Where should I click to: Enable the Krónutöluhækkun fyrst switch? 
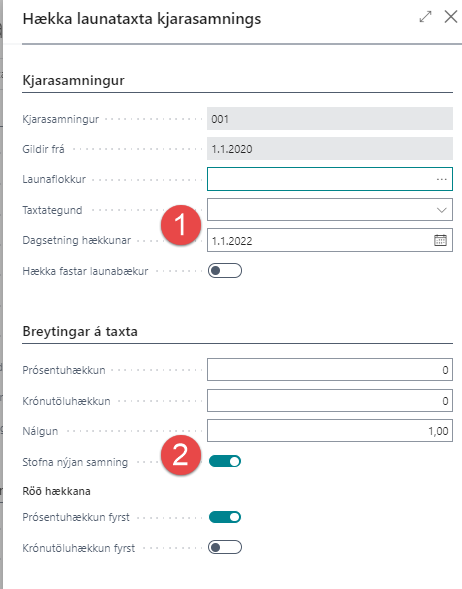pos(225,547)
